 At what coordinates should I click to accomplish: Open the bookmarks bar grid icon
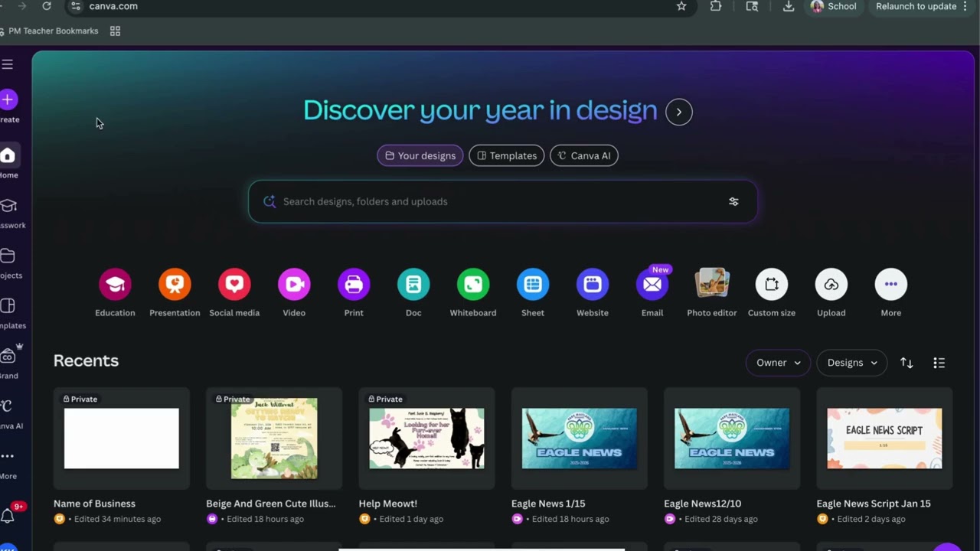tap(115, 31)
